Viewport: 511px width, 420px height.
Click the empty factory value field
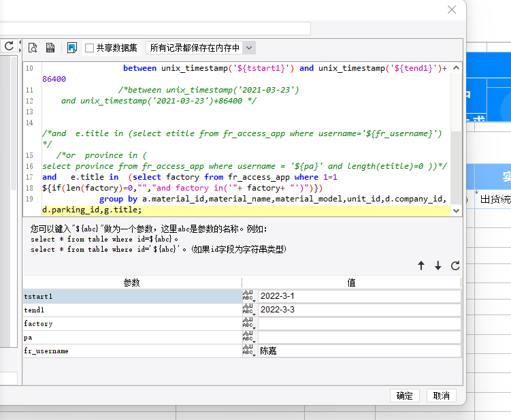tap(359, 323)
